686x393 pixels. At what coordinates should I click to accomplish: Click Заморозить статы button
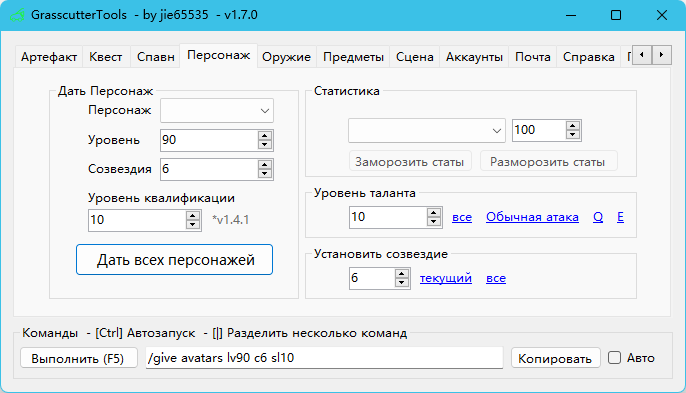pyautogui.click(x=410, y=162)
